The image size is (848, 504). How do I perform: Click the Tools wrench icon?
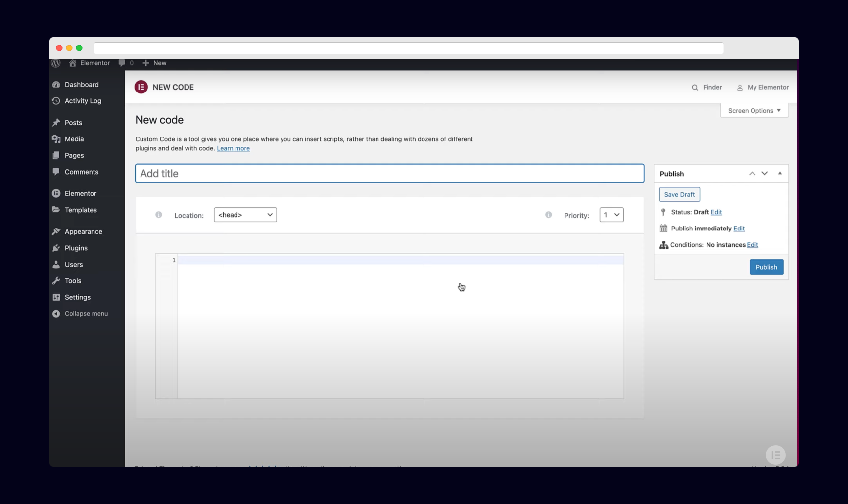(56, 280)
